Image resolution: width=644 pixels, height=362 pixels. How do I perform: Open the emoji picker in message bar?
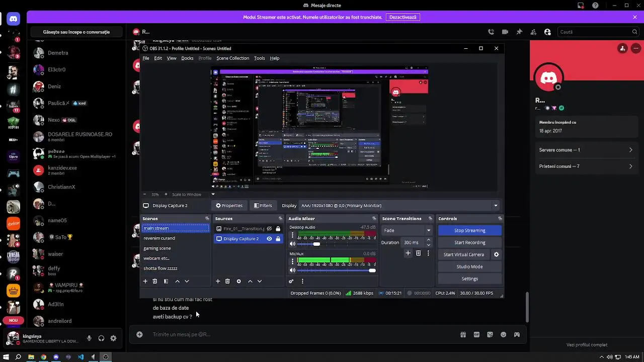click(503, 334)
